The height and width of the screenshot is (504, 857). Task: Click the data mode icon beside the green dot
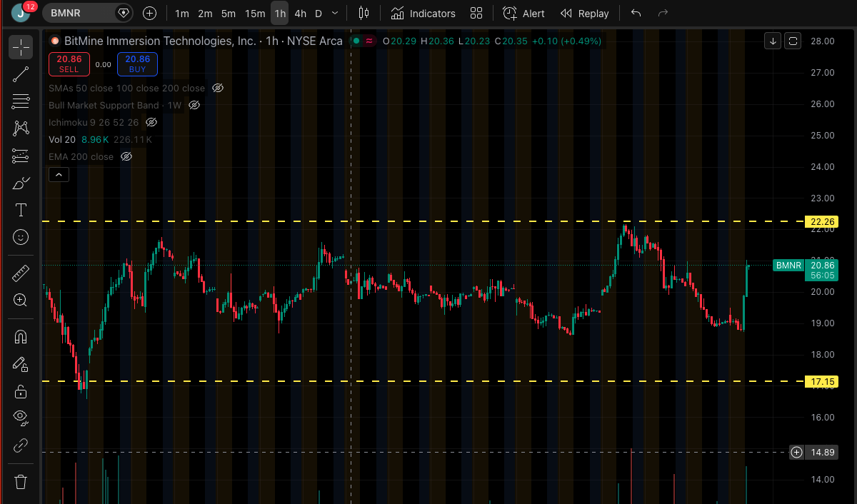[x=369, y=41]
